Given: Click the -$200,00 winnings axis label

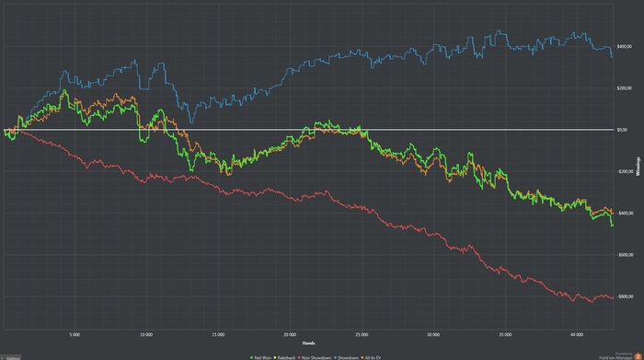Looking at the screenshot, I should pos(625,172).
